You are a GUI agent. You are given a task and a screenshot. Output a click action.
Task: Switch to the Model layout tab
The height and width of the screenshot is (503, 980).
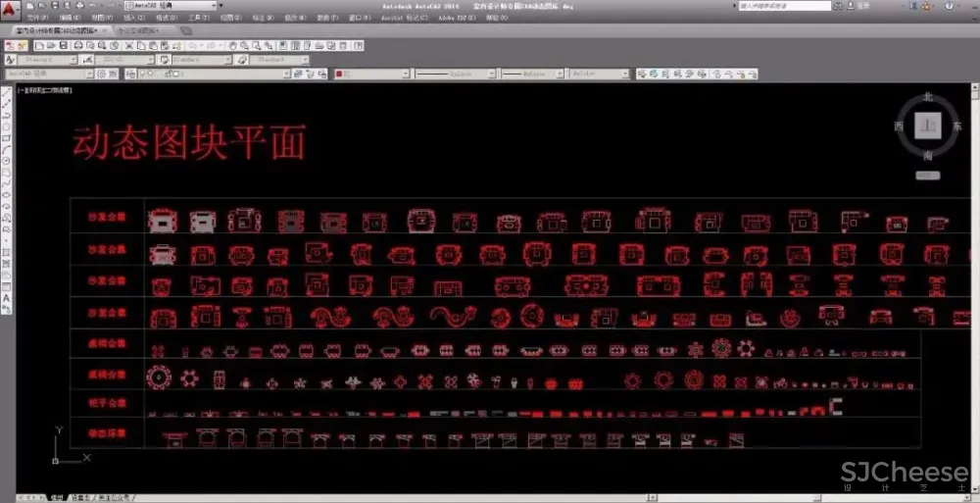pos(57,497)
